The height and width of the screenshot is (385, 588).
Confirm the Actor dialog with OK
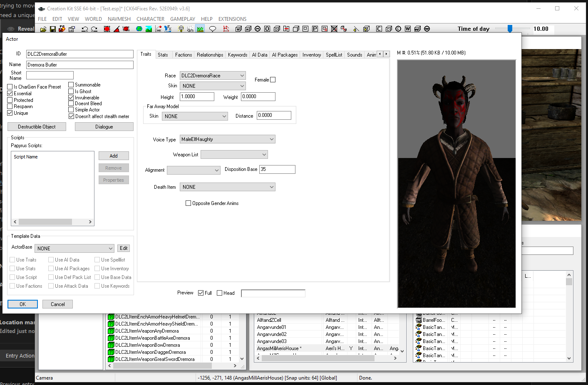pos(22,304)
